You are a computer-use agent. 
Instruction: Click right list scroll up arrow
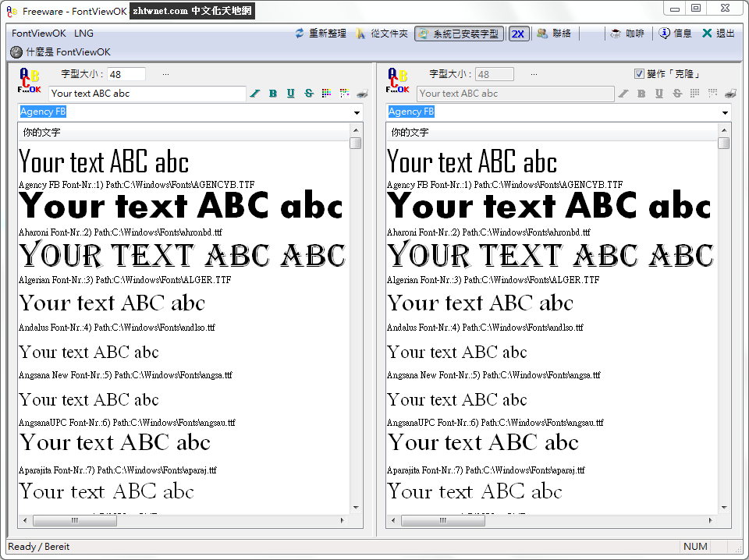click(724, 129)
